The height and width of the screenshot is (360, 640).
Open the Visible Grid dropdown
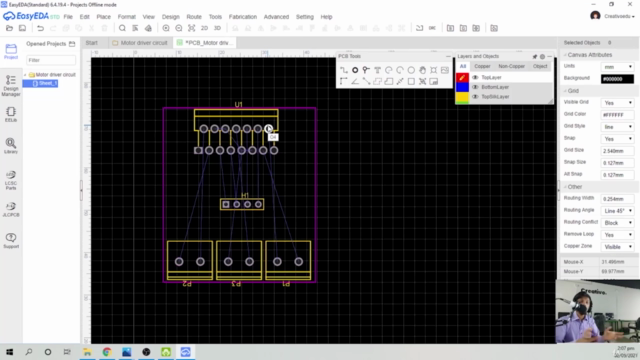coord(617,103)
